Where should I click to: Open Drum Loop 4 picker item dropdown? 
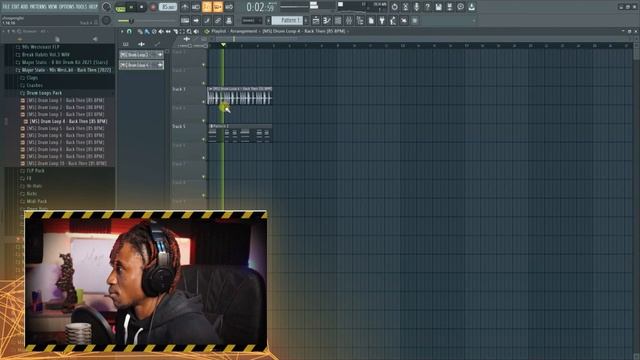pos(160,65)
